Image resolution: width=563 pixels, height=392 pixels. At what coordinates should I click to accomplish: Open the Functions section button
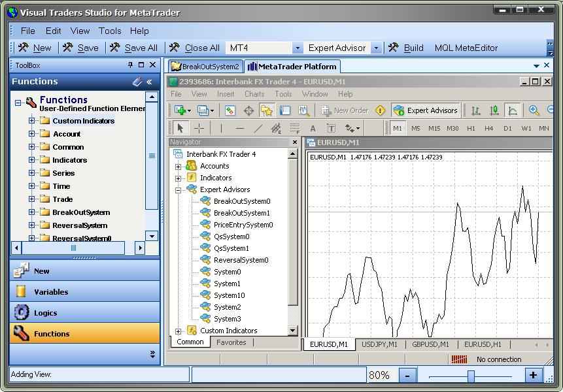(85, 333)
